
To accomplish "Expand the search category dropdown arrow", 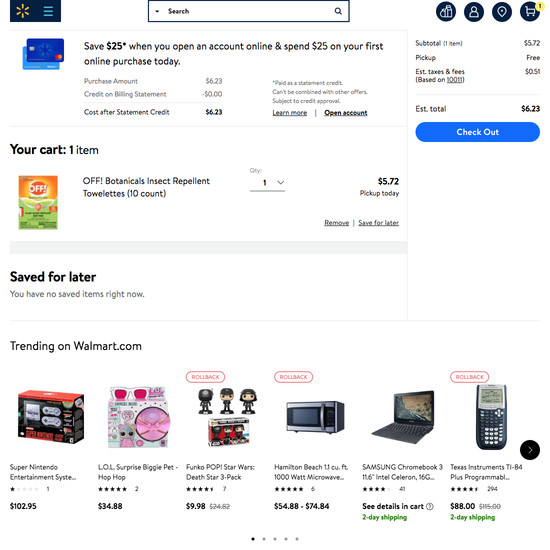I will pos(157,11).
